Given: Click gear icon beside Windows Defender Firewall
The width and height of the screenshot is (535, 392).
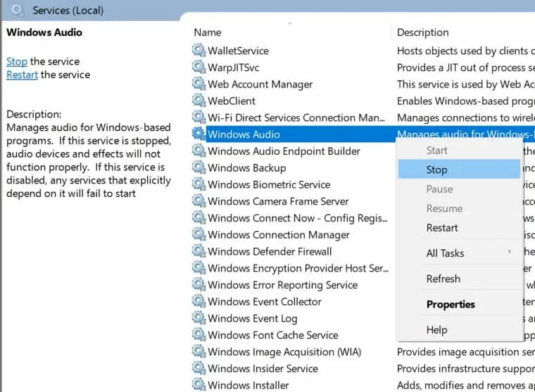Looking at the screenshot, I should click(x=199, y=251).
